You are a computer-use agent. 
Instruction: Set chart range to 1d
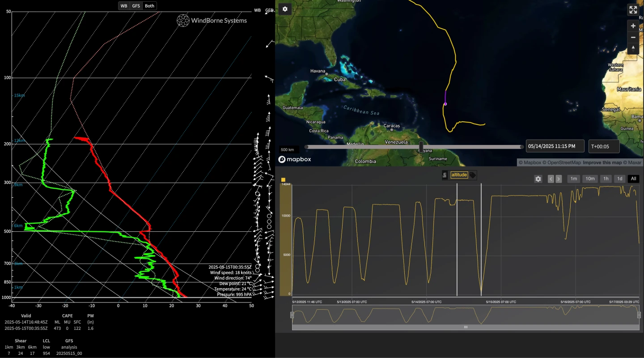620,179
